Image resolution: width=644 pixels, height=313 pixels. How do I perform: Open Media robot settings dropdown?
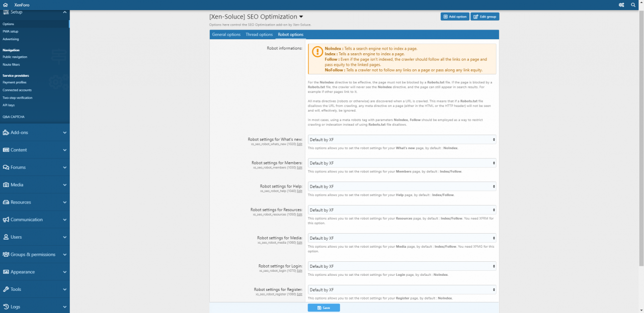(402, 238)
